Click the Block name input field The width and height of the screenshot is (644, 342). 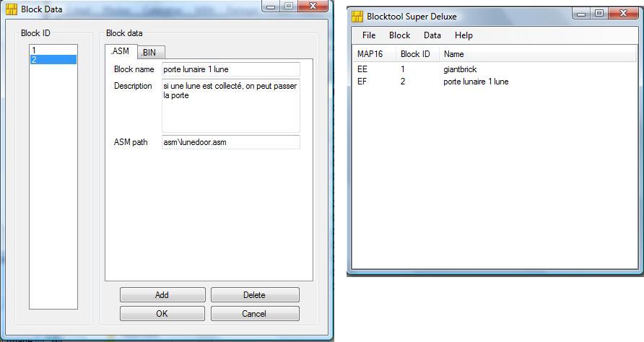231,69
